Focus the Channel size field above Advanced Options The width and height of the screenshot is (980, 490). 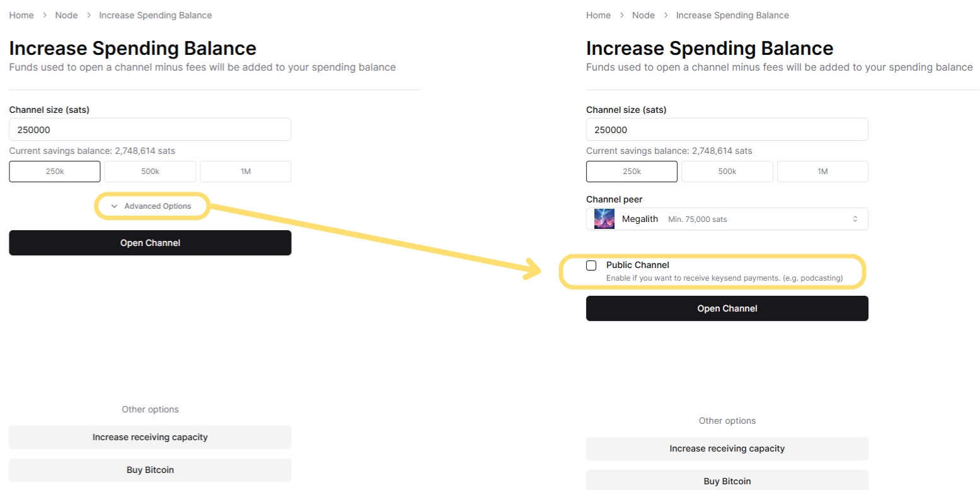point(150,130)
